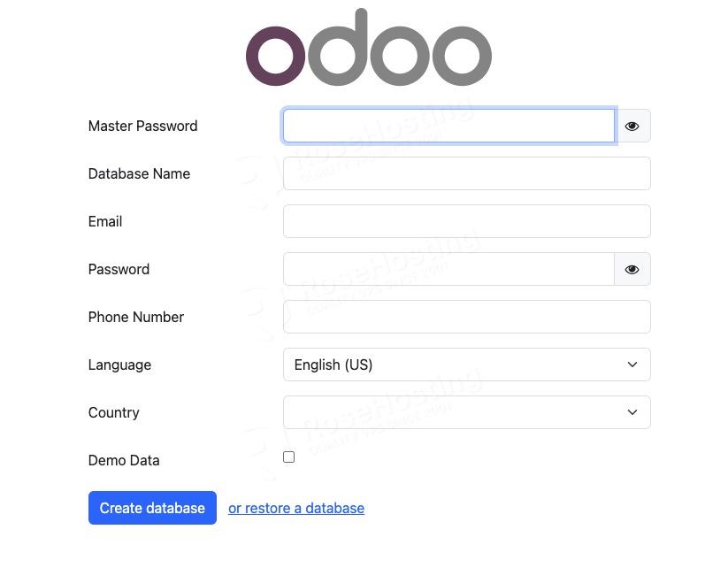Screen dimensions: 728x568
Task: Click the Master Password label
Action: [x=142, y=126]
